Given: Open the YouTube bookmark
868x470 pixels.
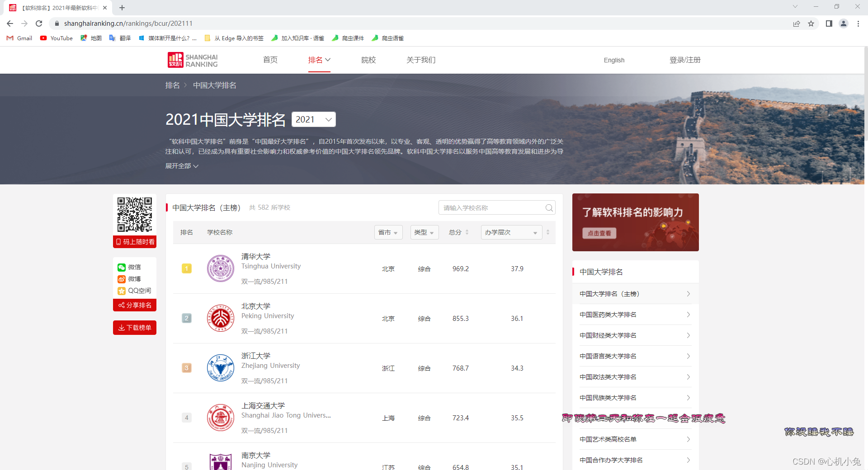Looking at the screenshot, I should pyautogui.click(x=57, y=38).
